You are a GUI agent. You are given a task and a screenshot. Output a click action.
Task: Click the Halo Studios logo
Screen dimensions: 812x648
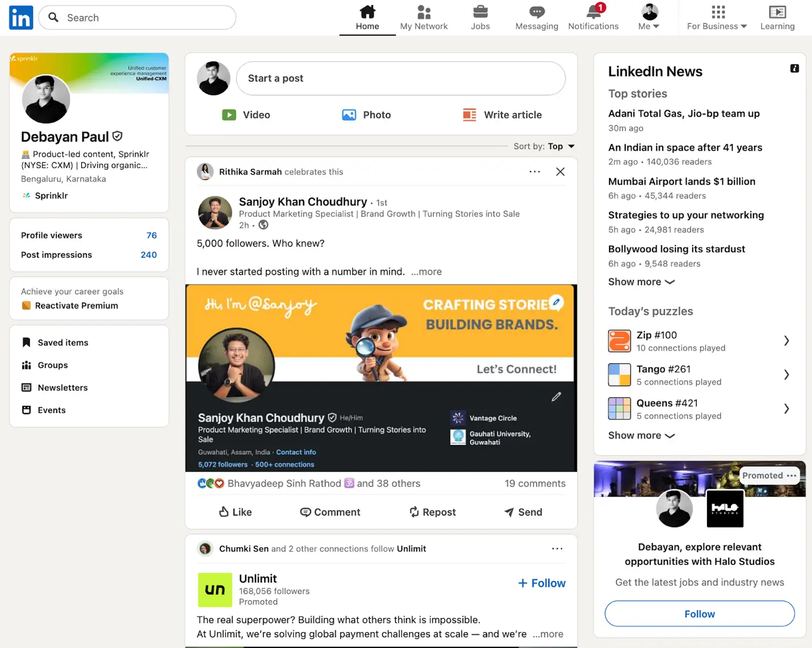(725, 509)
